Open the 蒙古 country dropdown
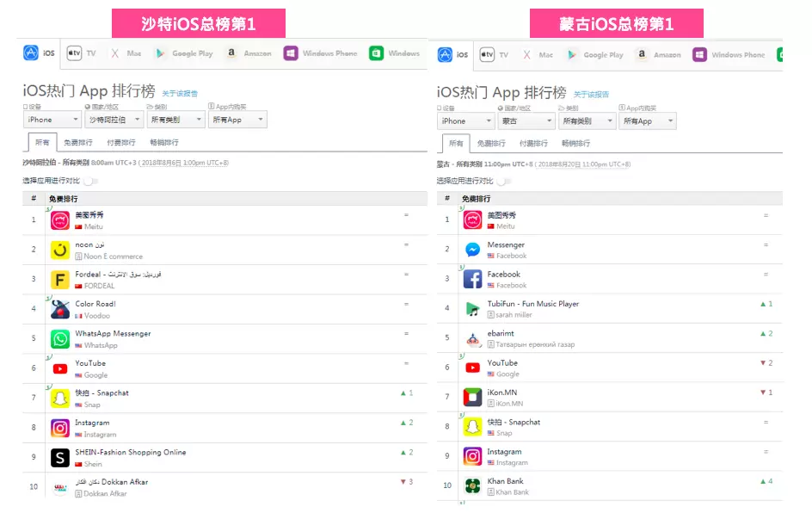The height and width of the screenshot is (513, 812). pos(526,121)
